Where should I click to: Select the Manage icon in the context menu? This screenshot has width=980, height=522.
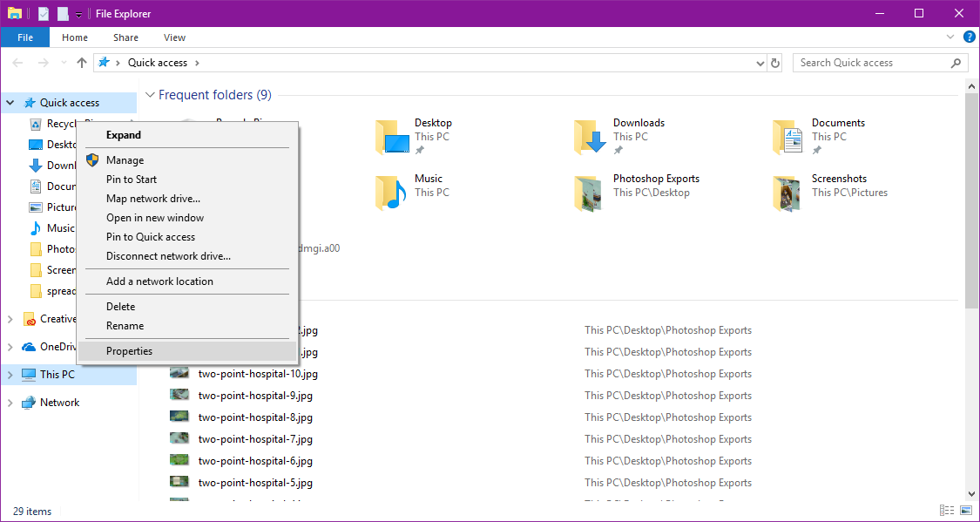tap(92, 159)
